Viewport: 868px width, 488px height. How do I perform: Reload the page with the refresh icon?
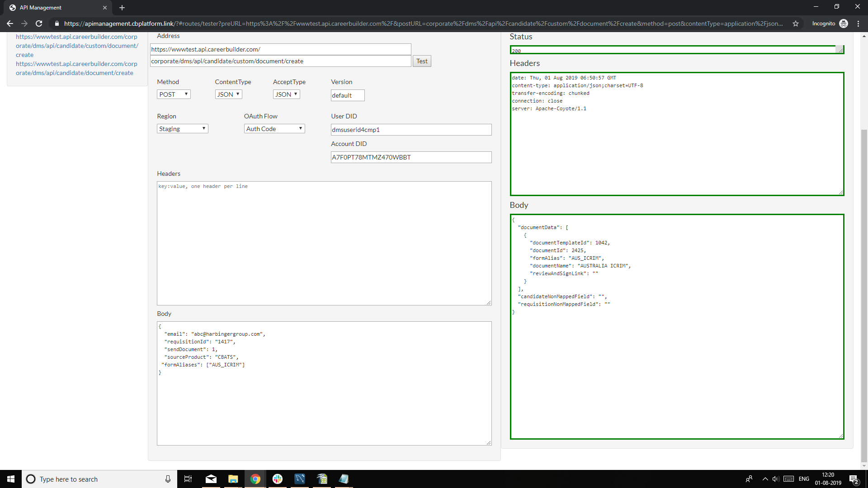tap(39, 23)
